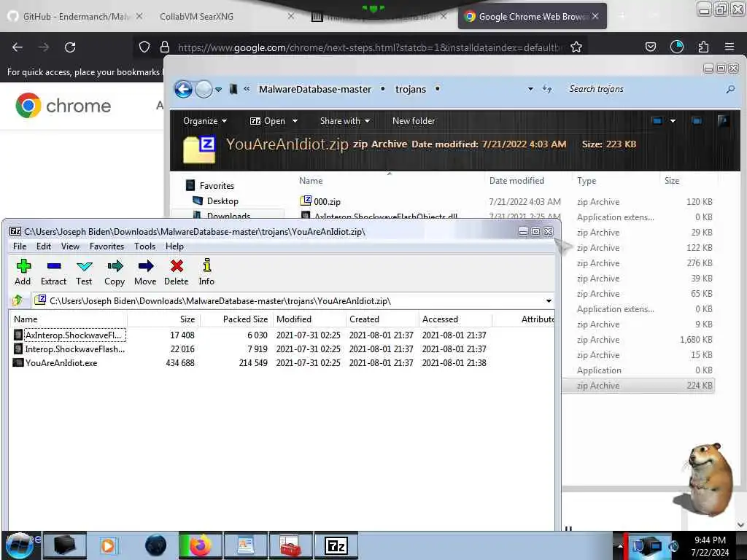Click the Windows Start orb
The image size is (747, 560).
pyautogui.click(x=20, y=545)
